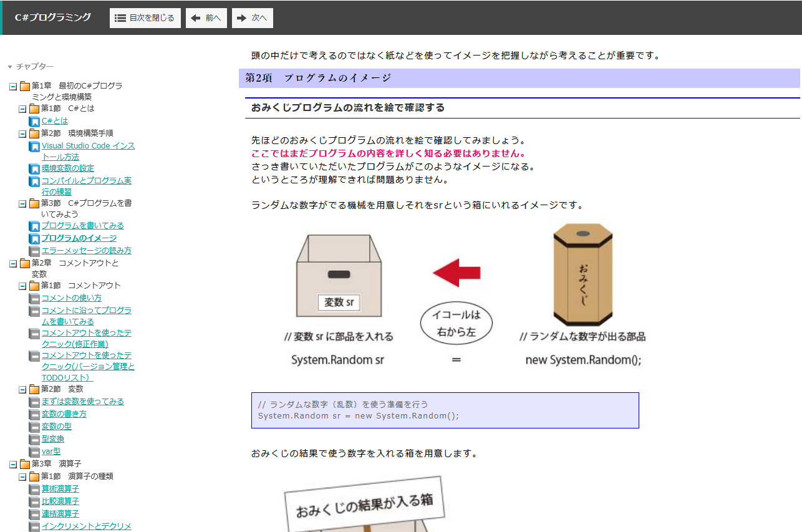The image size is (802, 532).
Task: Collapse the 第1章 chapter tree node
Action: [13, 86]
